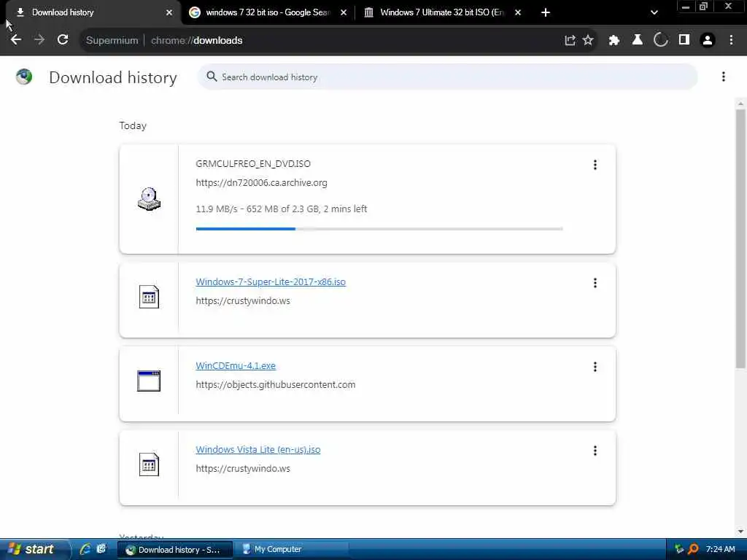Click the file icon of Windows Vista Lite iso
Viewport: 747px width, 560px height.
click(x=149, y=464)
